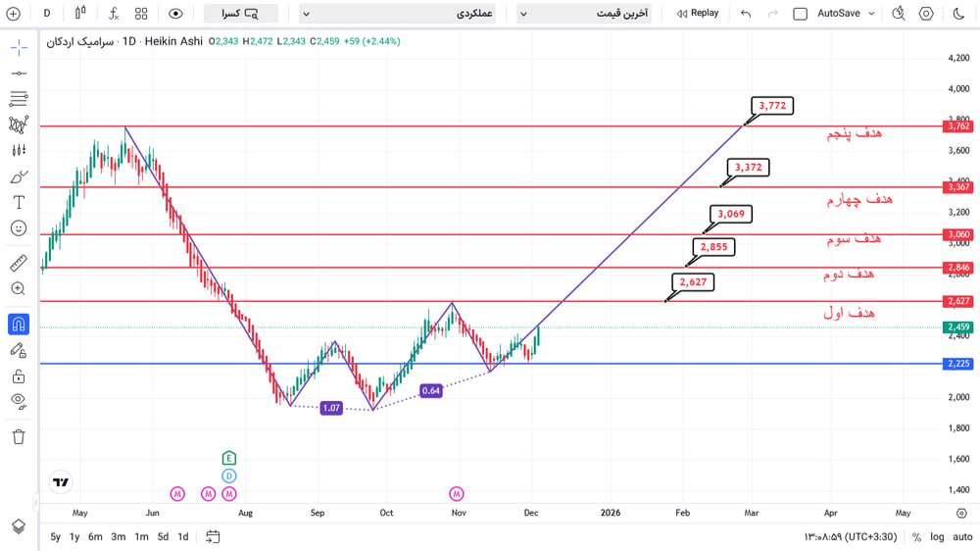
Task: Toggle the hide all drawings eye
Action: (19, 400)
